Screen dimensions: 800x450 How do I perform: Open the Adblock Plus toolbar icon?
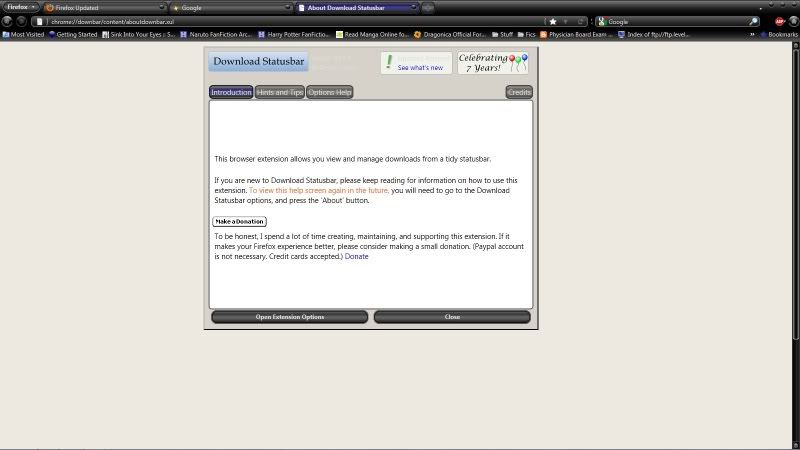click(779, 21)
